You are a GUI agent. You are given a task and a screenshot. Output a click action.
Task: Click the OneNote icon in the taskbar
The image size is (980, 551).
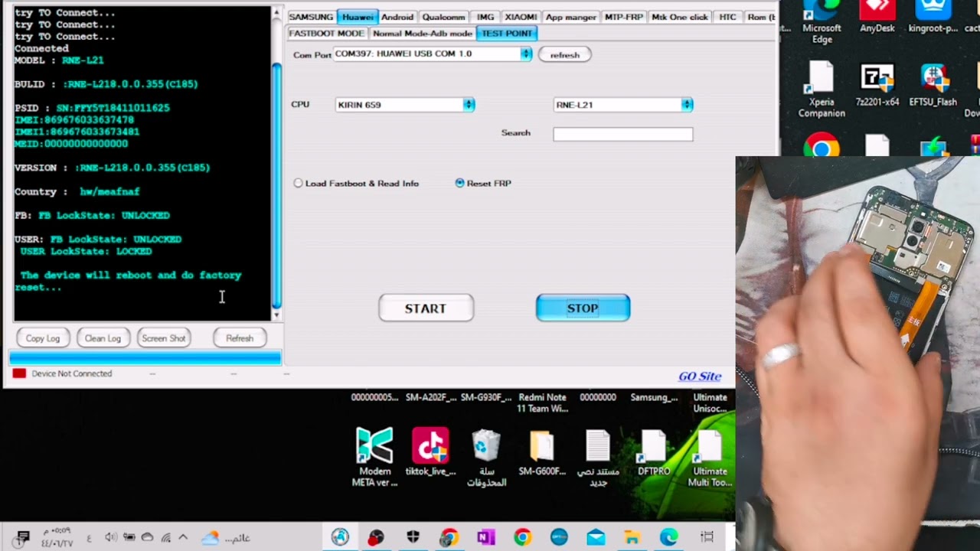485,537
